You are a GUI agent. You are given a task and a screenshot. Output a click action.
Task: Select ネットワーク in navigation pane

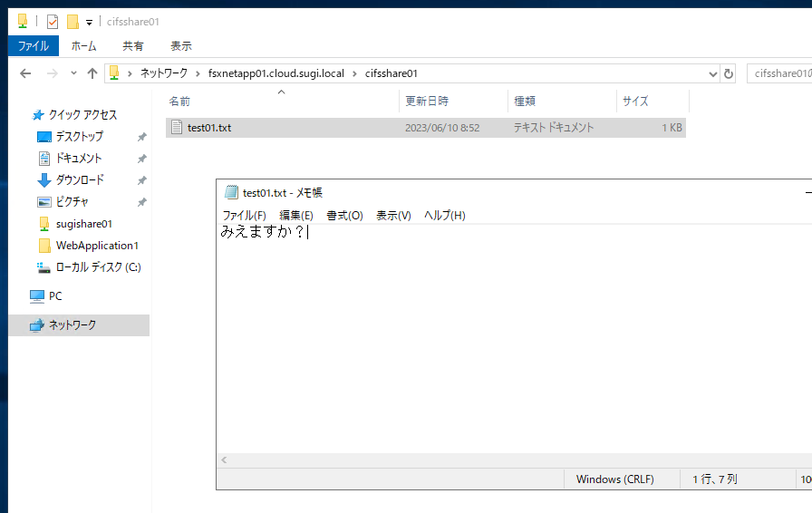point(72,324)
